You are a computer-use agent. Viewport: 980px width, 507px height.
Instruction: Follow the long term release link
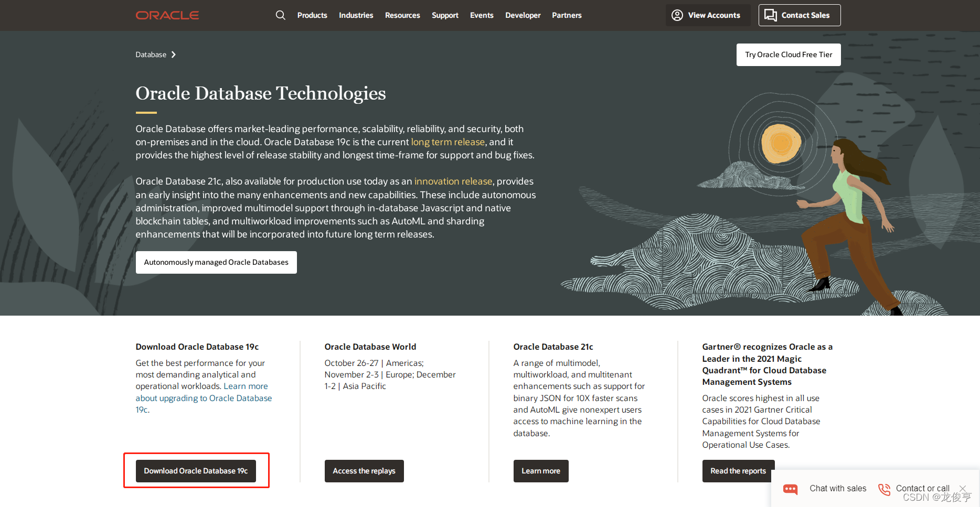(x=448, y=142)
